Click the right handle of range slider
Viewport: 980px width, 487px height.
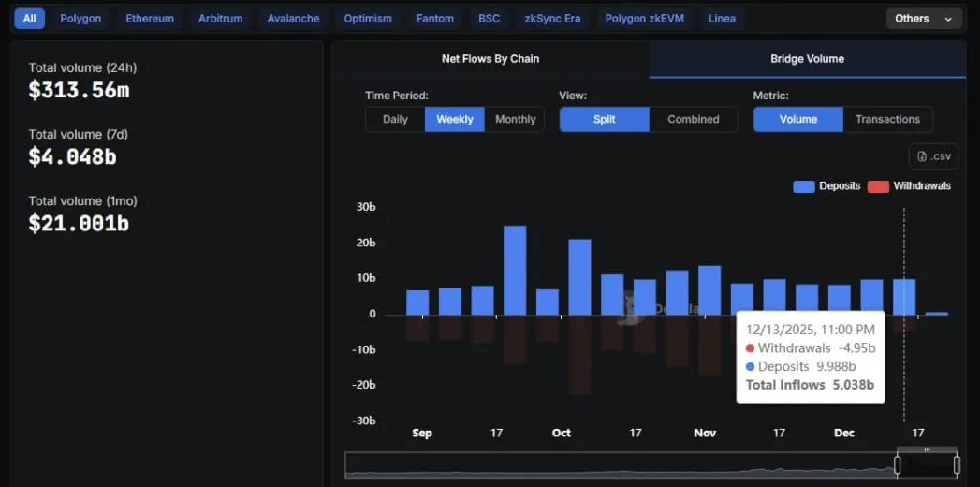coord(957,465)
